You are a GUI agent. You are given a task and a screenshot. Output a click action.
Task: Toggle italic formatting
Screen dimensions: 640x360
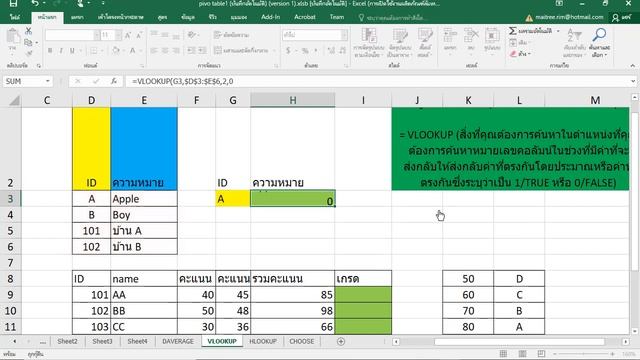click(x=61, y=51)
